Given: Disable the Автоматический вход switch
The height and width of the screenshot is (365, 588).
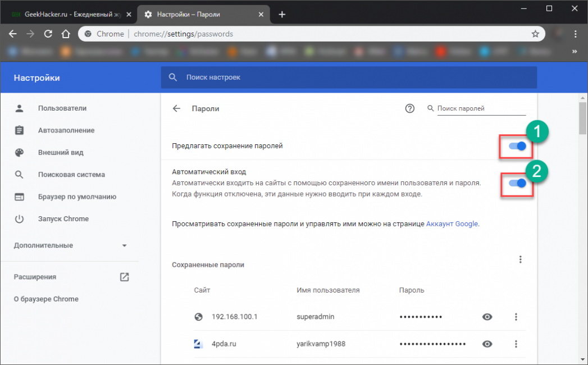Looking at the screenshot, I should point(517,183).
